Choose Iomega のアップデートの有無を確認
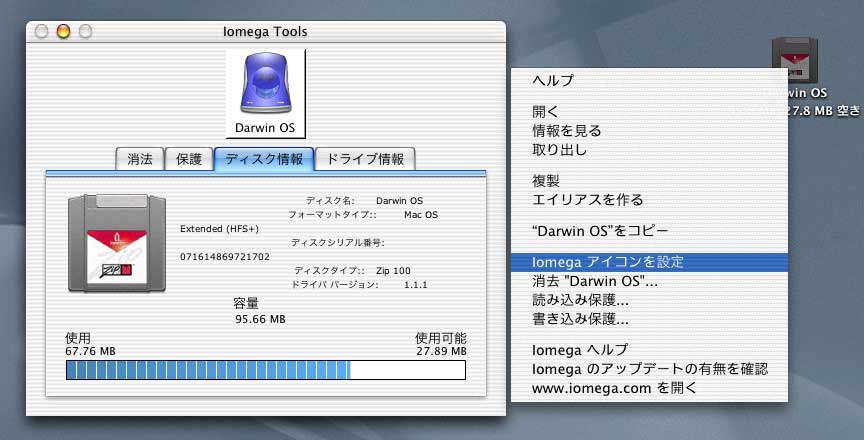 (649, 369)
